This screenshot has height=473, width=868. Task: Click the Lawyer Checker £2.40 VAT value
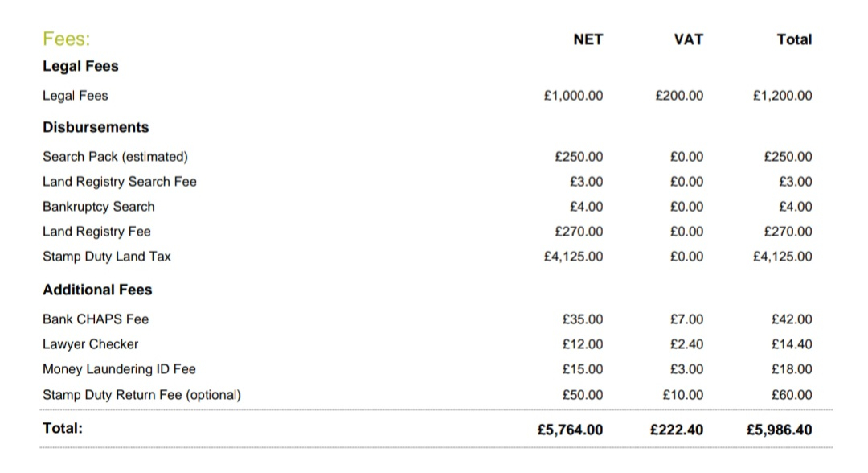coord(687,344)
